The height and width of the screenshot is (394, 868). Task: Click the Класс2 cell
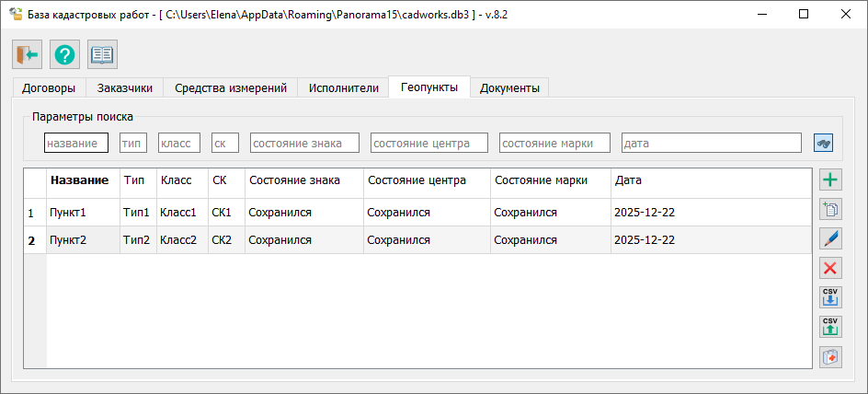pyautogui.click(x=183, y=240)
